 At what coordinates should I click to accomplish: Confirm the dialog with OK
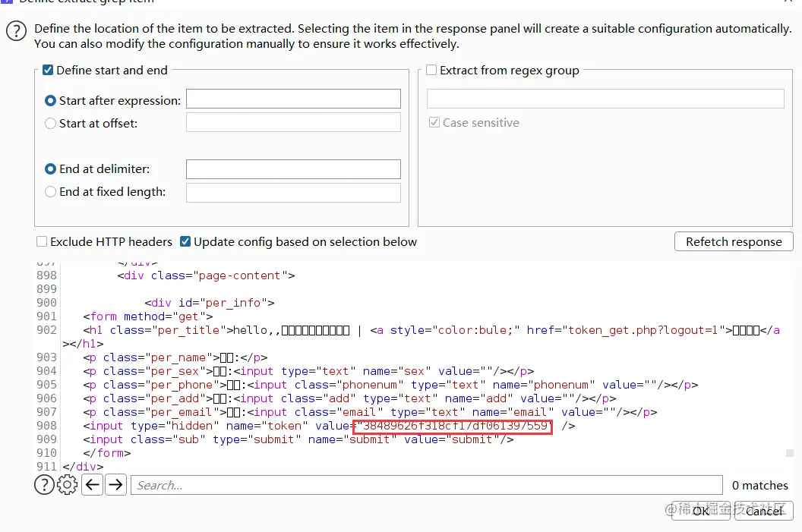700,511
